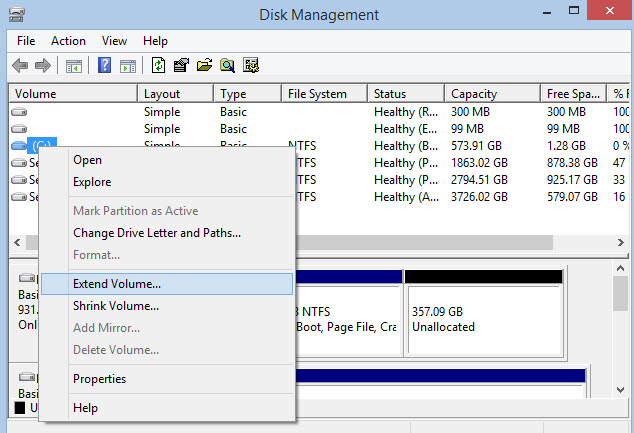The width and height of the screenshot is (634, 433).
Task: Select the drive icon of 300 MB volume
Action: pos(19,112)
